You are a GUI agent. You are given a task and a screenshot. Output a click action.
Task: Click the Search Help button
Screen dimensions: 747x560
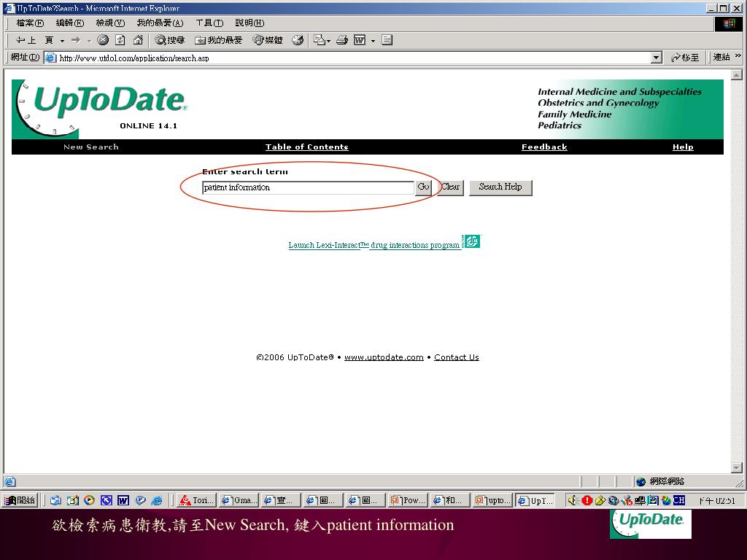click(500, 187)
